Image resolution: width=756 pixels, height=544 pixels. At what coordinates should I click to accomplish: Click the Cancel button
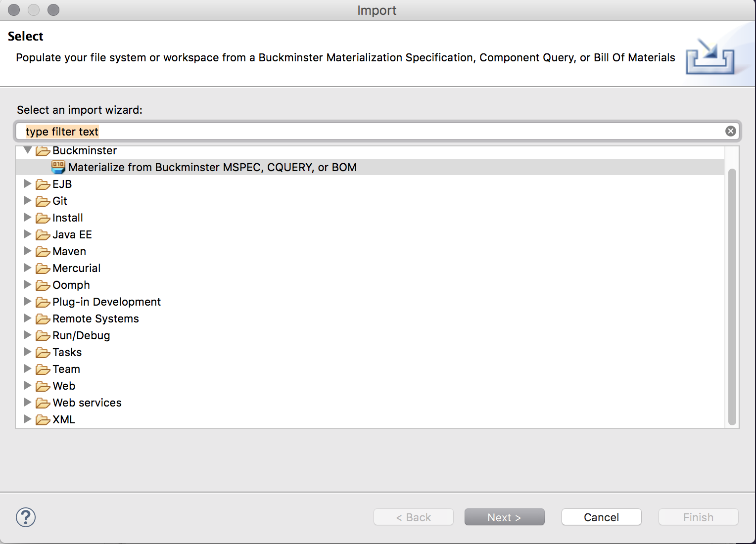pyautogui.click(x=601, y=517)
